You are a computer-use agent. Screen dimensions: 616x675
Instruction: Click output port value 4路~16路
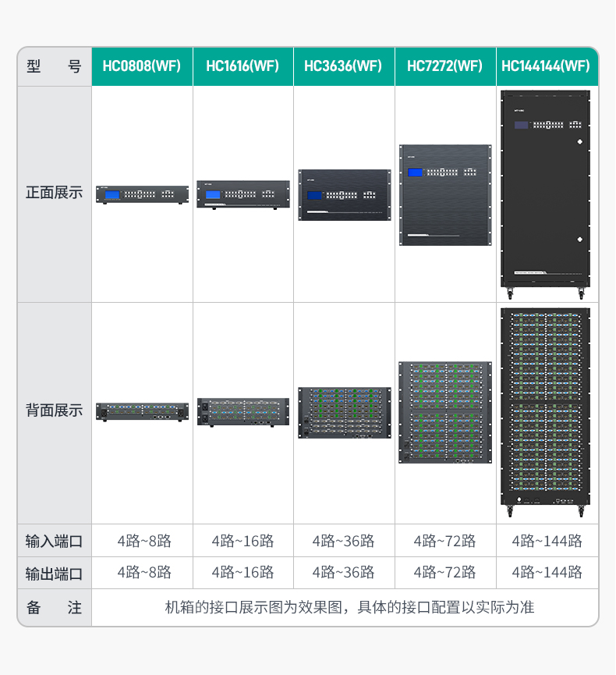pos(243,573)
